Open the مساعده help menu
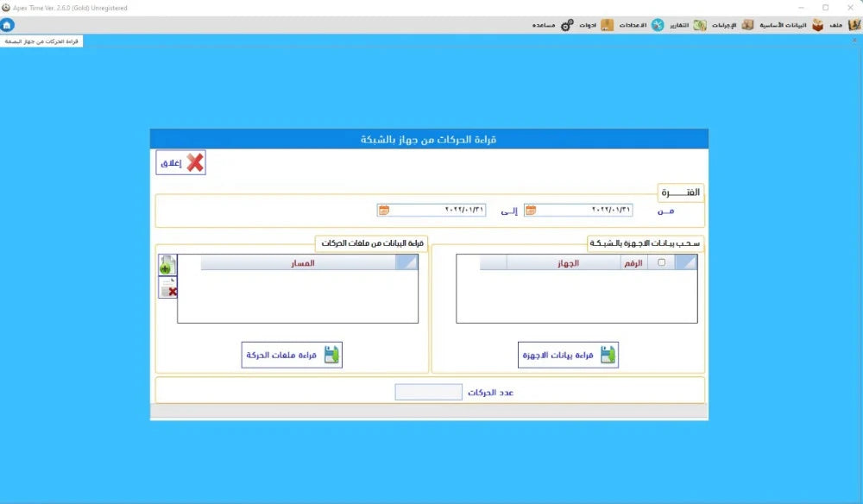863x504 pixels. pos(543,25)
